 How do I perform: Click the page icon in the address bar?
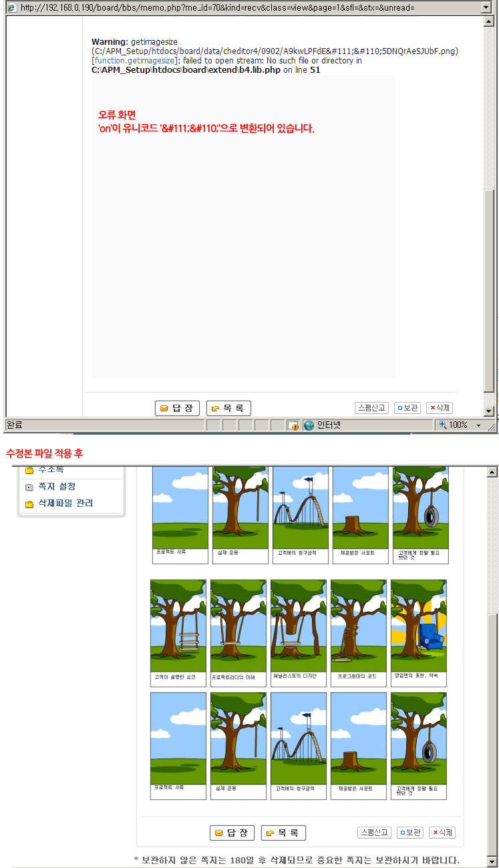[11, 7]
